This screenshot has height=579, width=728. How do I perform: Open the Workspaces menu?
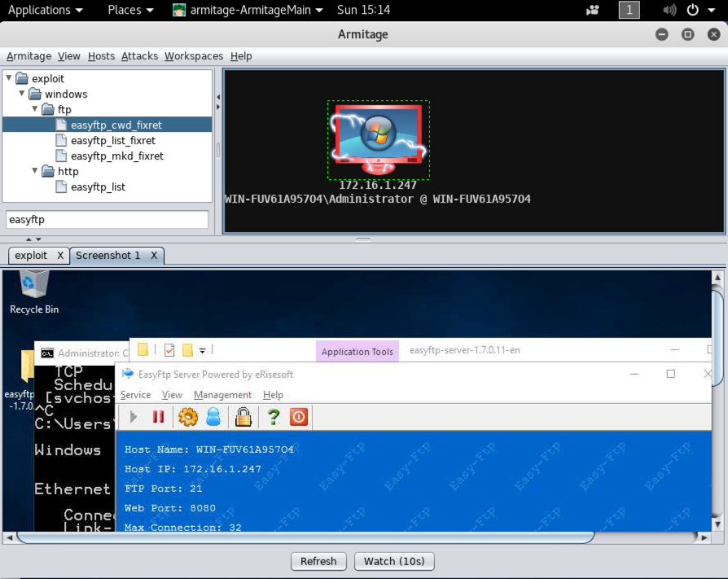[194, 56]
